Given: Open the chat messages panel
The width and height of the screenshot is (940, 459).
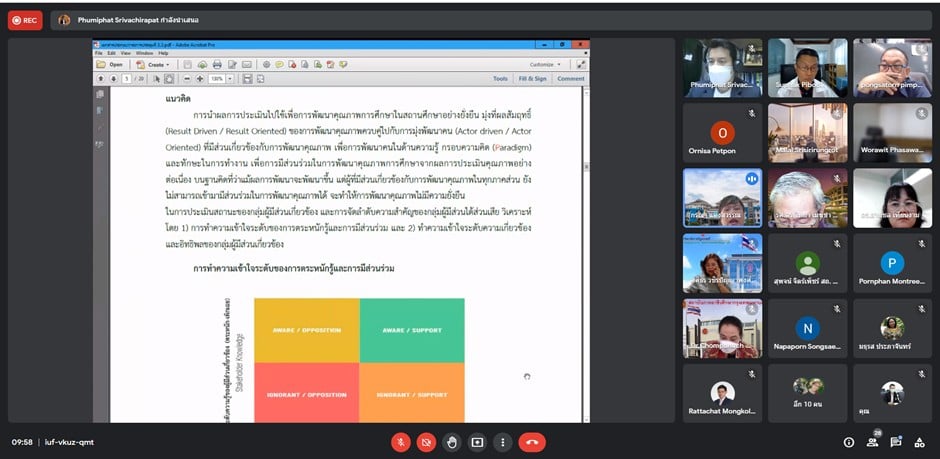Looking at the screenshot, I should [x=896, y=441].
